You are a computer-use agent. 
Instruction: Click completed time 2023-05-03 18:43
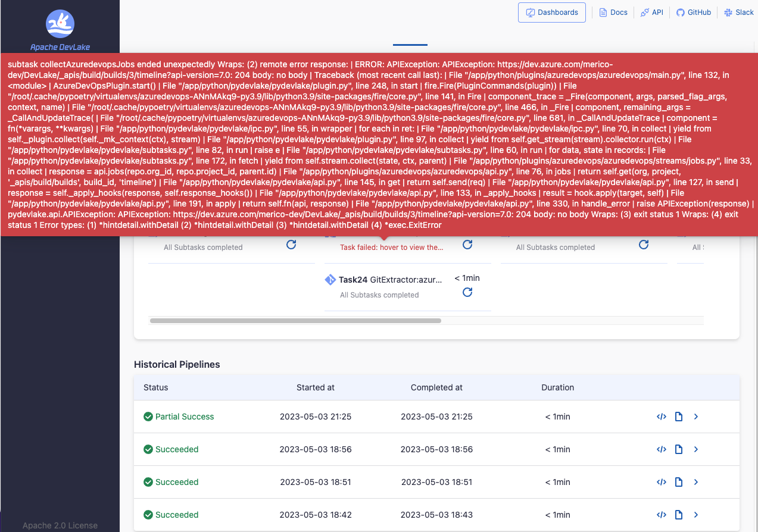[436, 515]
